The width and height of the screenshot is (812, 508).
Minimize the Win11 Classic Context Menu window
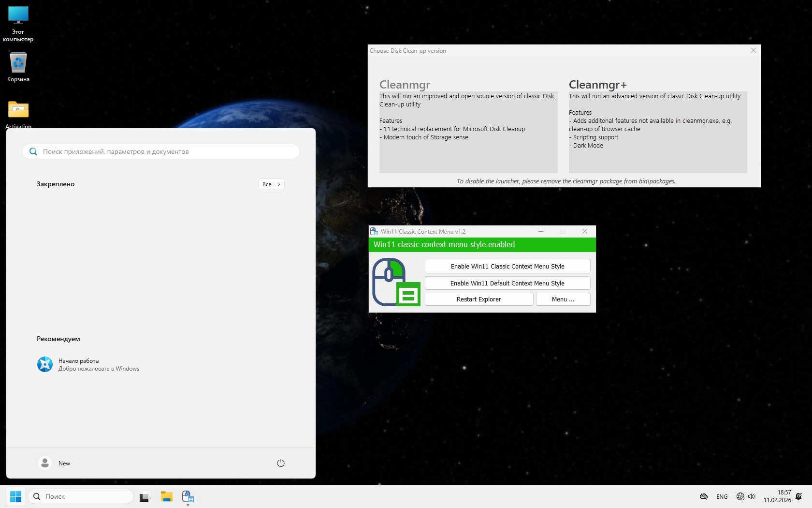coord(541,231)
